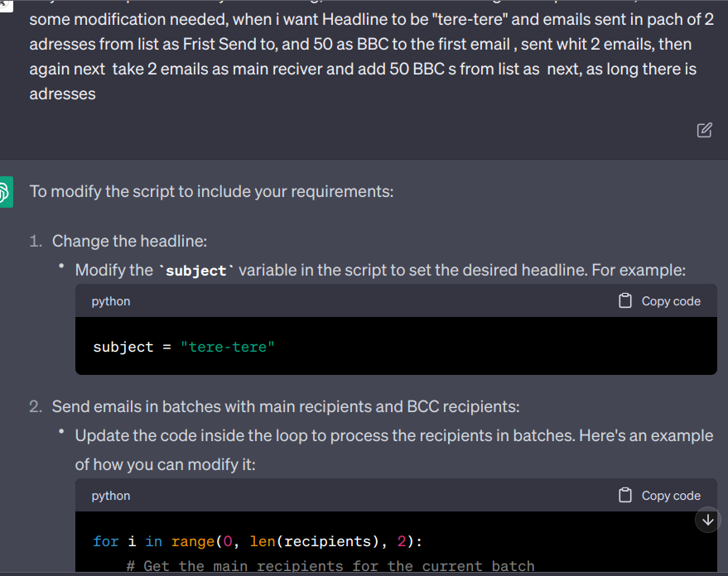Click the "Send emails in batches" list item
The image size is (728, 576).
tap(284, 406)
